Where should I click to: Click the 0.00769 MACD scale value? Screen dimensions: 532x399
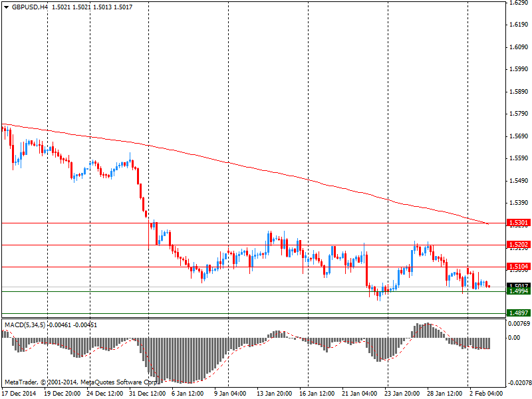(x=519, y=324)
